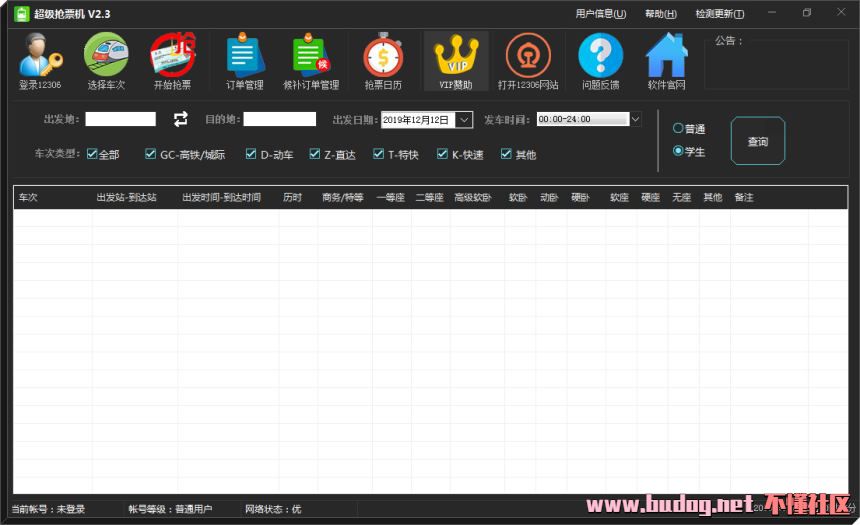Open the 抢票日历 stopwatch calendar
The width and height of the screenshot is (860, 525).
(x=383, y=61)
